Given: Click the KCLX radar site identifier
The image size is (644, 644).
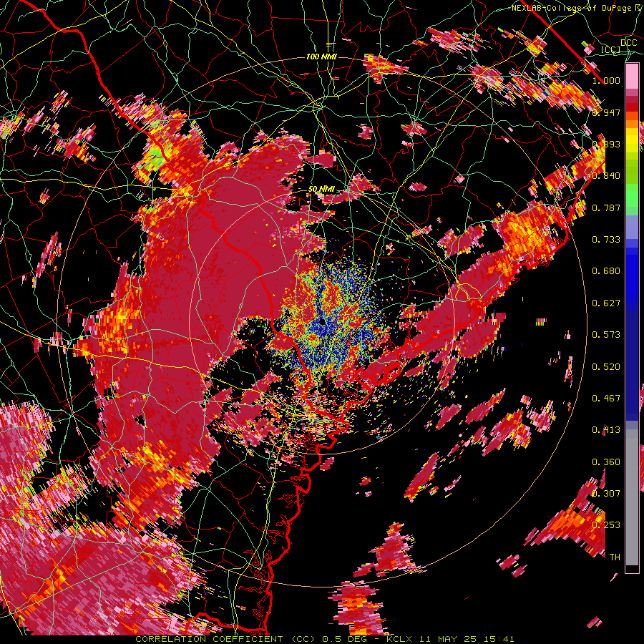Looking at the screenshot, I should [x=399, y=639].
